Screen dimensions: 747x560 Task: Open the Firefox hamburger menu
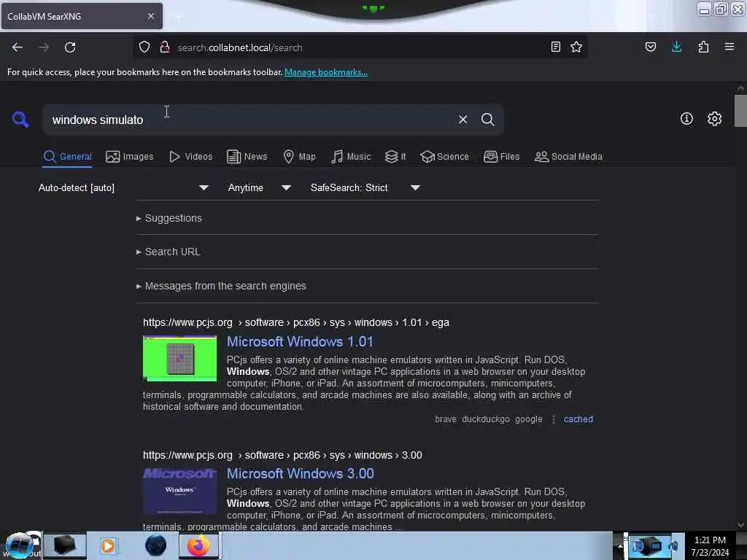pos(729,47)
